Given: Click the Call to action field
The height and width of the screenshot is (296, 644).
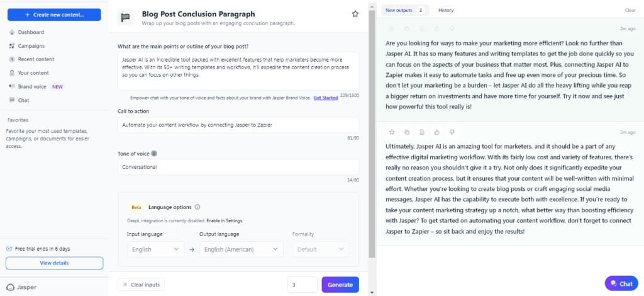Looking at the screenshot, I should 238,125.
